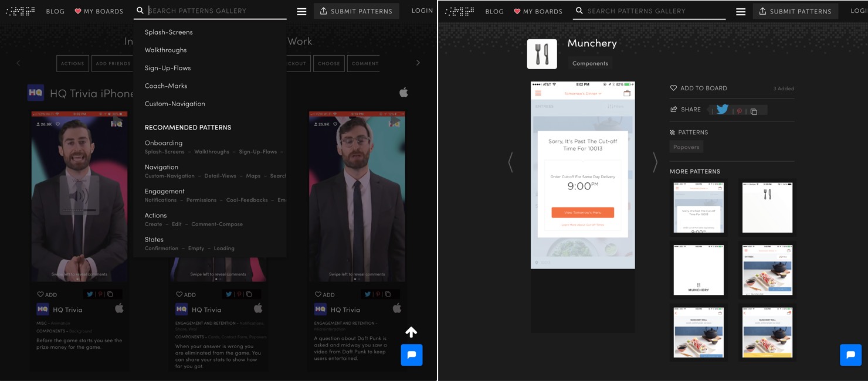
Task: Select Splash-Screens from search suggestions
Action: tap(168, 32)
